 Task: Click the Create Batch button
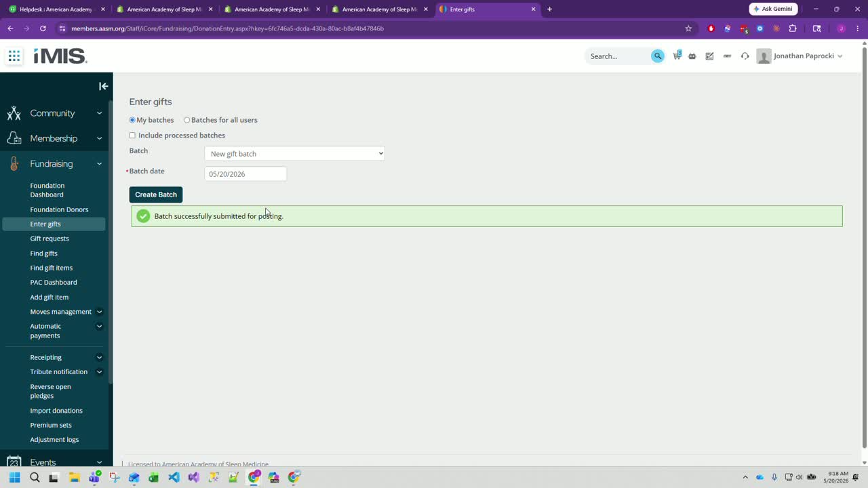click(x=156, y=195)
